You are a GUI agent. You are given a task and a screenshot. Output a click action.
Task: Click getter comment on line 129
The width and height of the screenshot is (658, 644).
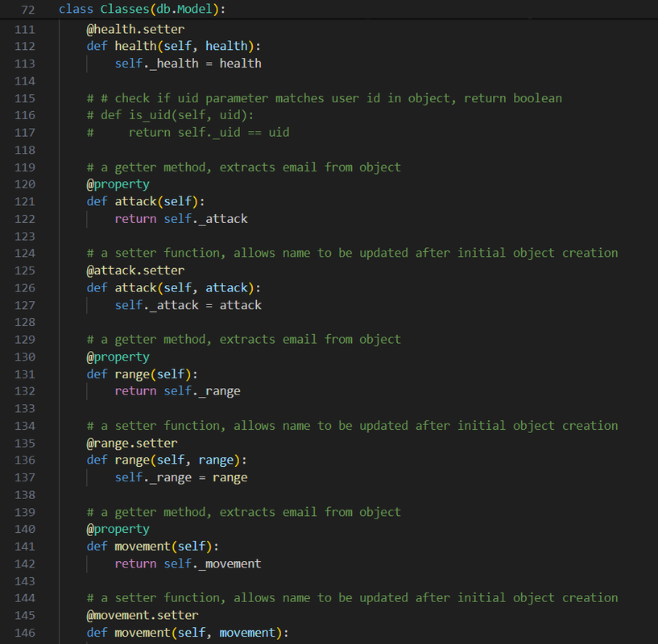[x=243, y=340]
